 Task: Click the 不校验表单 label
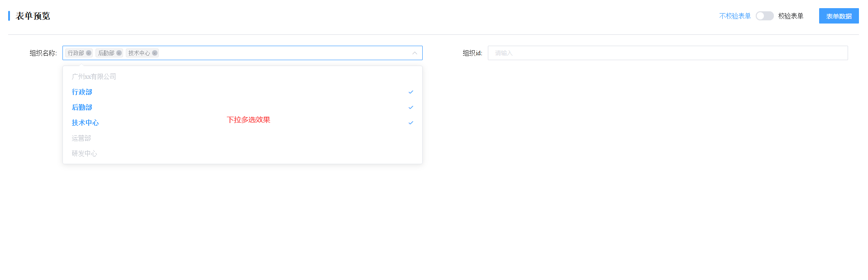click(x=735, y=16)
